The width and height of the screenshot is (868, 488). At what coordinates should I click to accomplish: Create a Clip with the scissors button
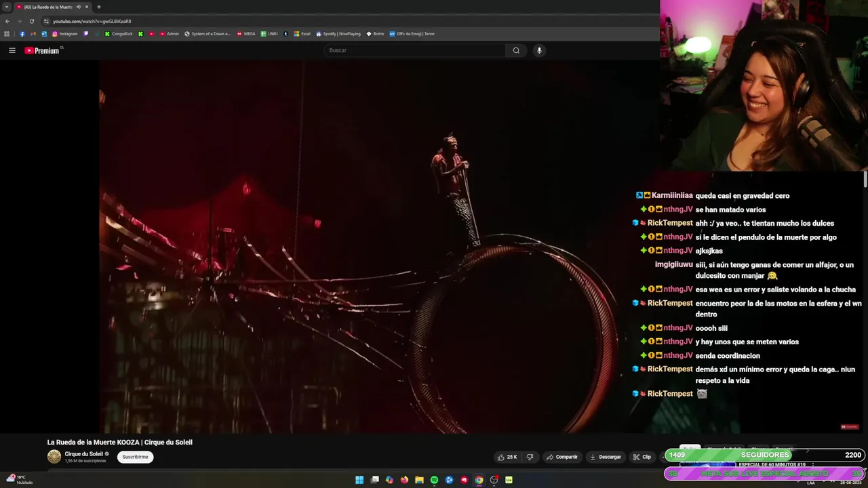(x=642, y=457)
